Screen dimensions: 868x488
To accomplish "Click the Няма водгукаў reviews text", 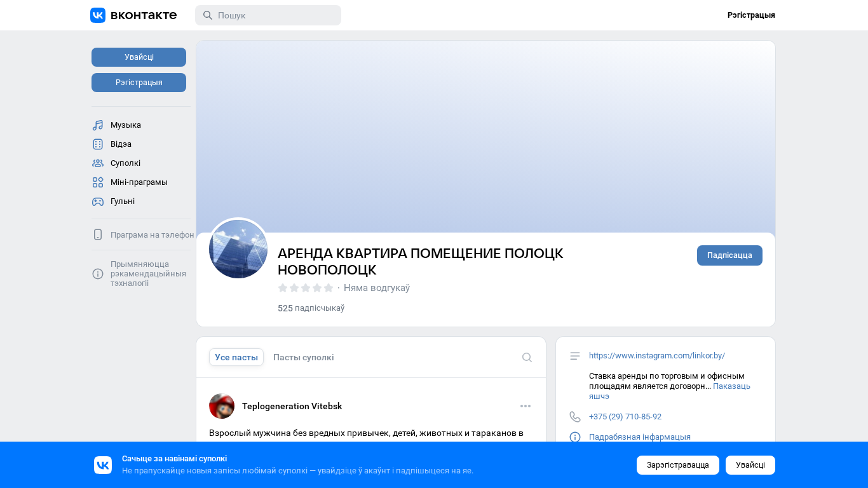I will [x=377, y=288].
